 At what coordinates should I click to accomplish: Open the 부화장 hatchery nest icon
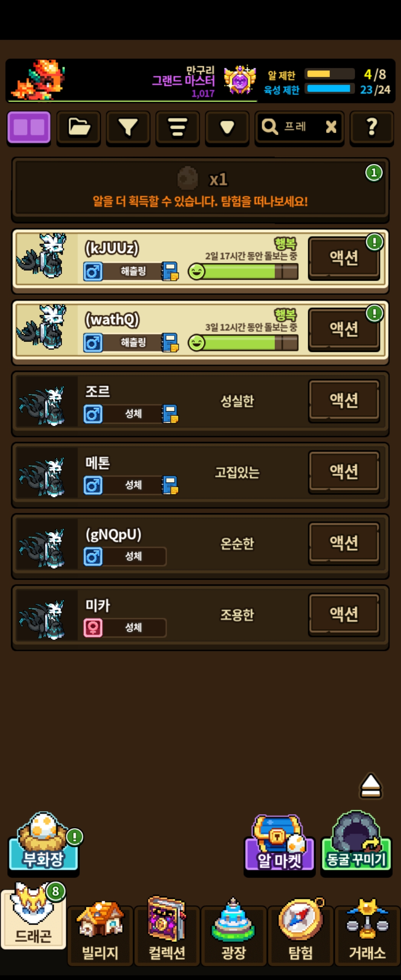[x=43, y=842]
